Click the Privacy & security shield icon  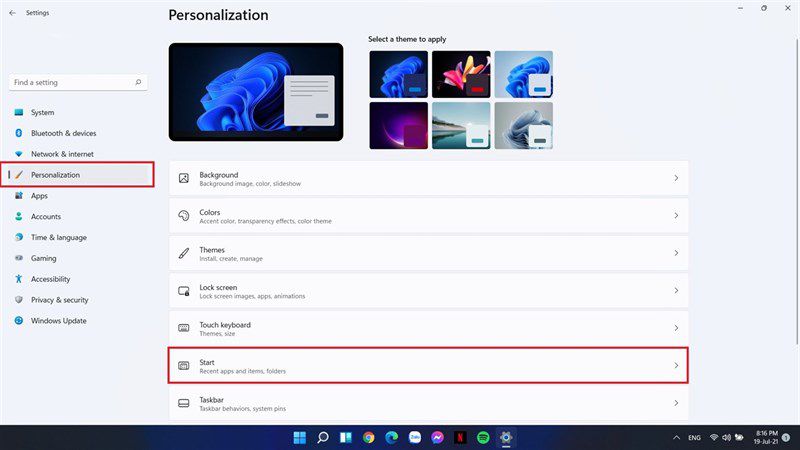[19, 299]
